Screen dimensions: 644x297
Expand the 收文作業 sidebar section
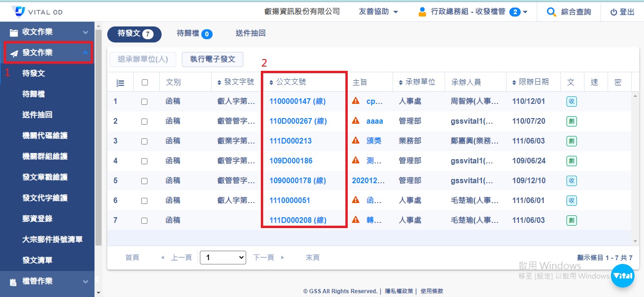pos(47,32)
